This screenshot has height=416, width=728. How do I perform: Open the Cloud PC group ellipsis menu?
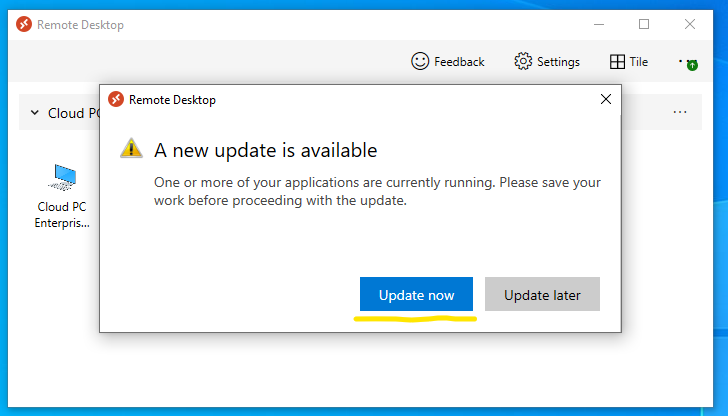tap(680, 113)
